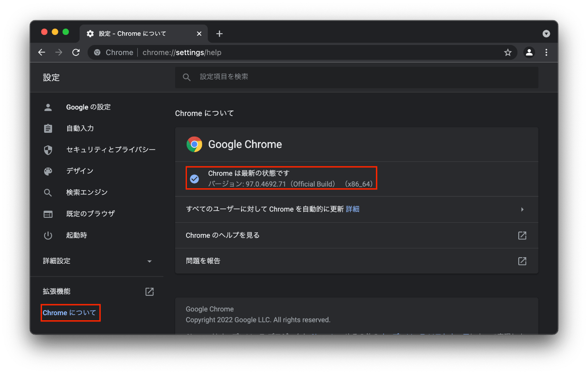Screen dimensions: 588x374
Task: Click external link icon for Chrome のヘルプを見る
Action: point(522,235)
